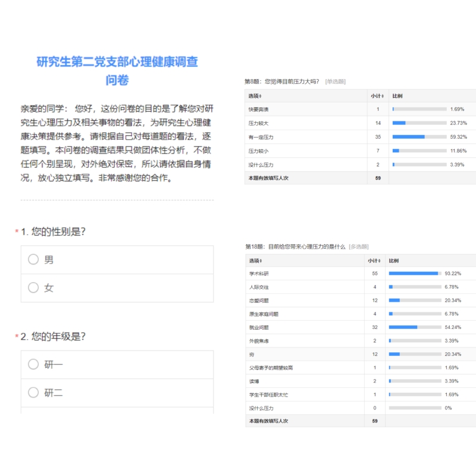Click the 有一定压力 59.32% bar
Image resolution: width=476 pixels, height=476 pixels.
point(419,137)
